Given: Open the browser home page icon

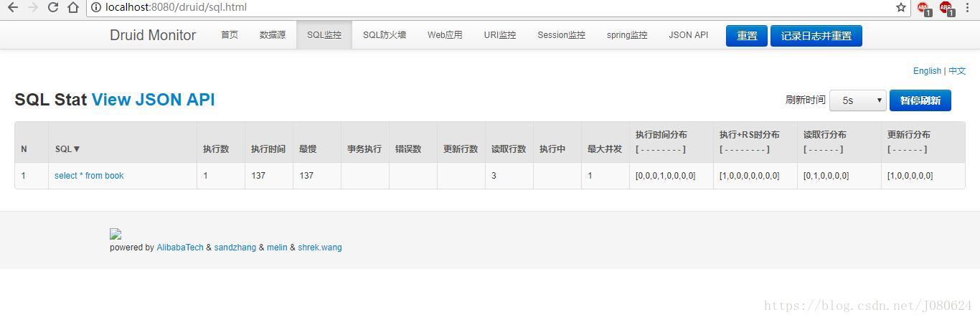Looking at the screenshot, I should (73, 7).
